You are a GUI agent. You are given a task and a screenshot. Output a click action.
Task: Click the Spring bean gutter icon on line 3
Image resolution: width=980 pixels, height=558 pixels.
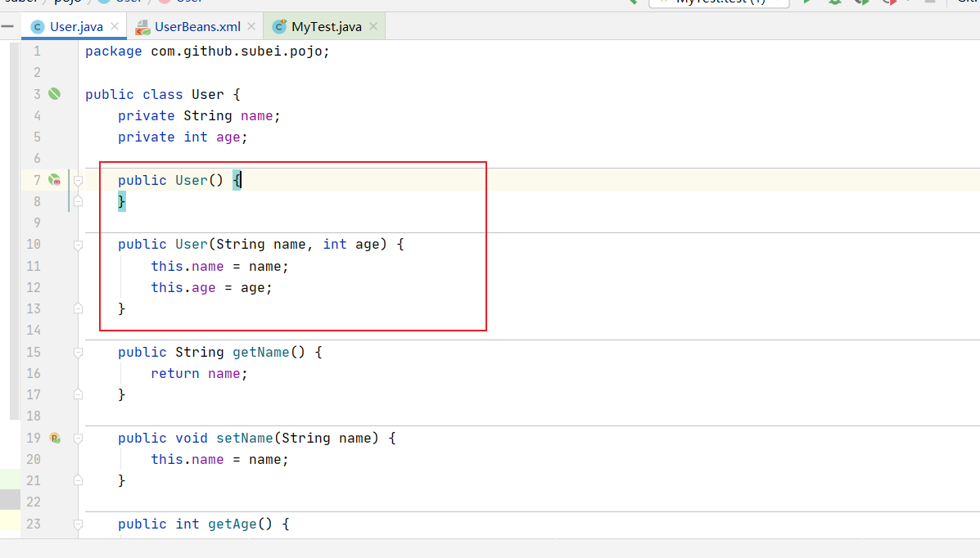tap(54, 94)
